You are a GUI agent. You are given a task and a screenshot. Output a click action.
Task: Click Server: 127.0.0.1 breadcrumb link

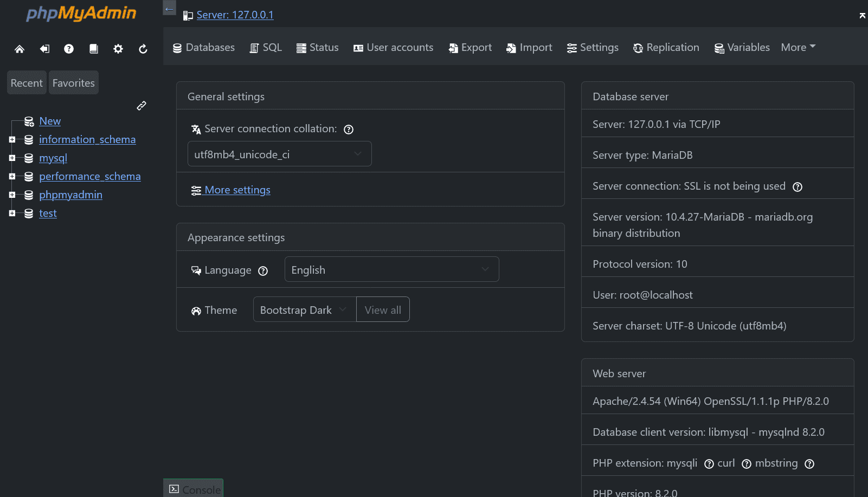[x=235, y=15]
